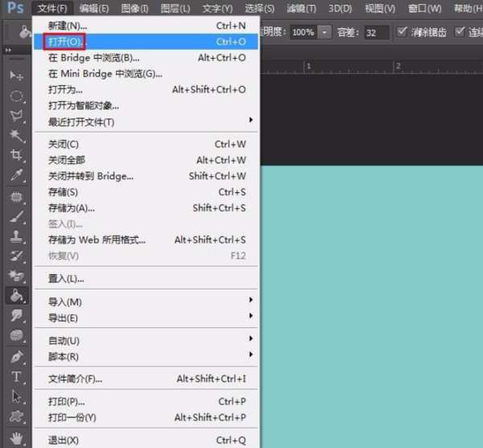Open the 选择(S) menu
The width and height of the screenshot is (483, 448).
tap(260, 8)
